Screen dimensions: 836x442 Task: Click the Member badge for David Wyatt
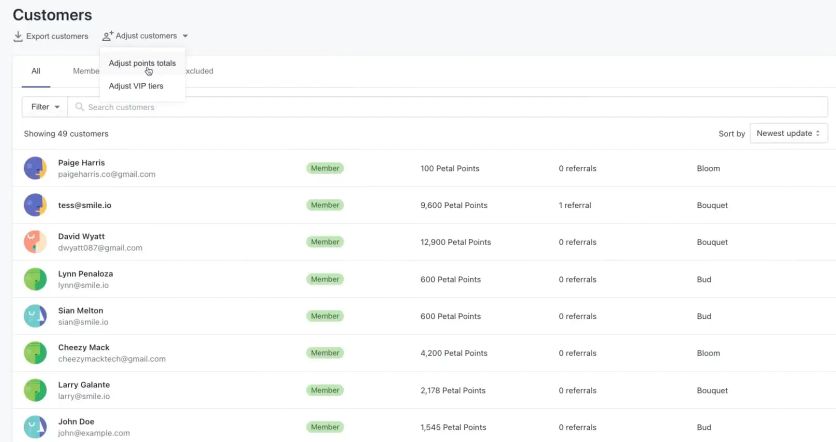click(x=325, y=242)
